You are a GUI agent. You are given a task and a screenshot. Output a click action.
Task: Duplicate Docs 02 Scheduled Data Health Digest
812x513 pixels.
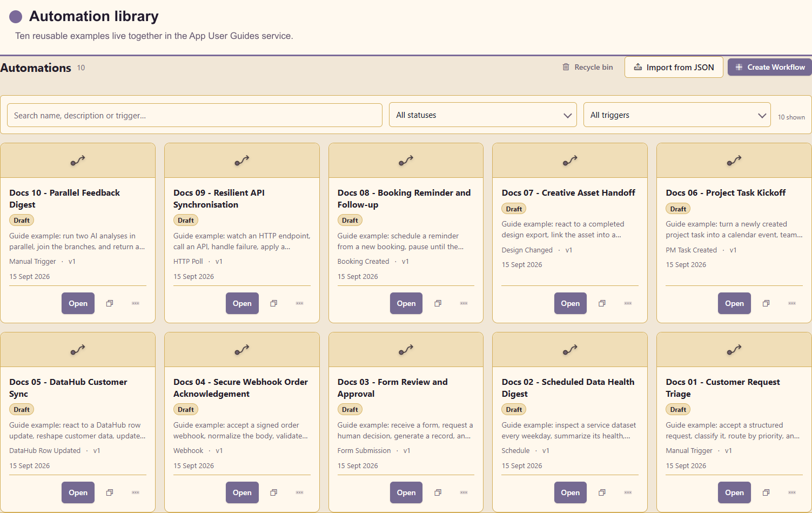(x=602, y=492)
